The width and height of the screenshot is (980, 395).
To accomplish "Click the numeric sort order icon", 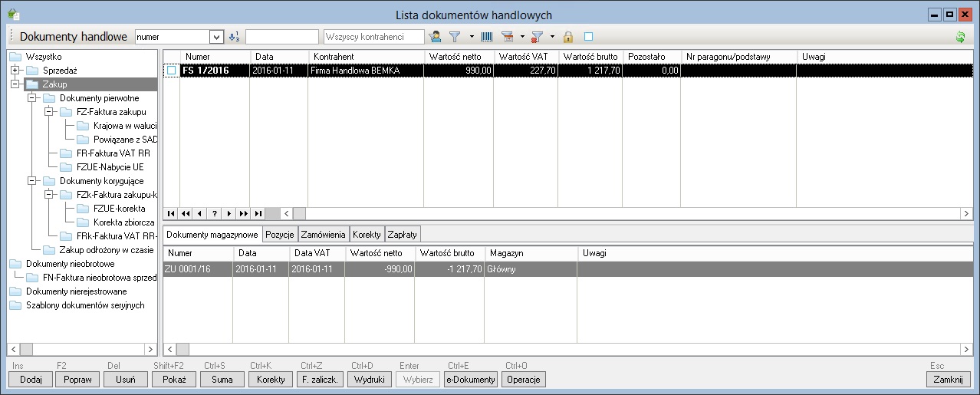I will (x=235, y=37).
